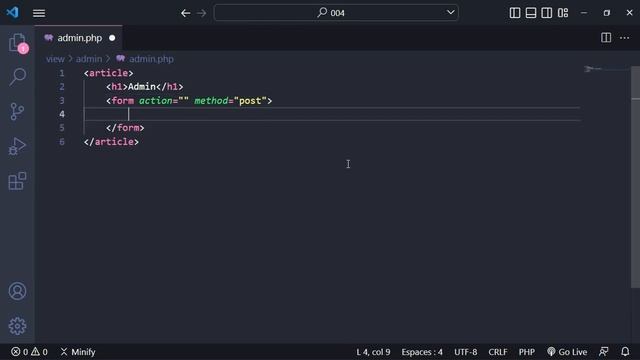The image size is (640, 360).
Task: Click the <article> opening tag on line 1
Action: [x=109, y=73]
